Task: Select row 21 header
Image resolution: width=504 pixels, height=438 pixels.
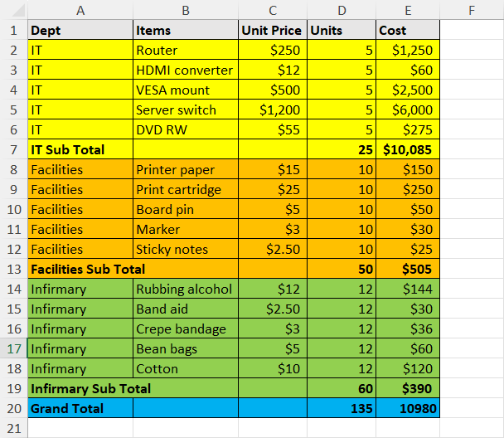Action: coord(14,428)
